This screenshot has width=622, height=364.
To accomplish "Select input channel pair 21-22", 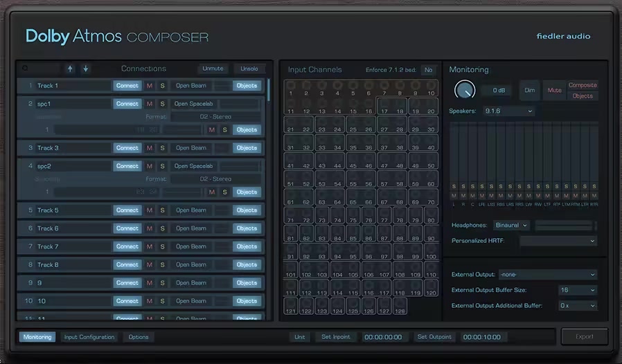I will [299, 125].
